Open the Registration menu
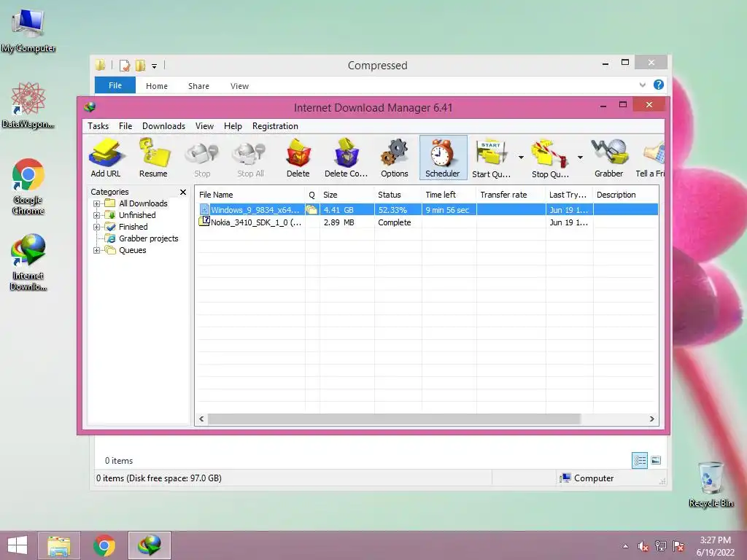The width and height of the screenshot is (747, 560). coord(275,126)
